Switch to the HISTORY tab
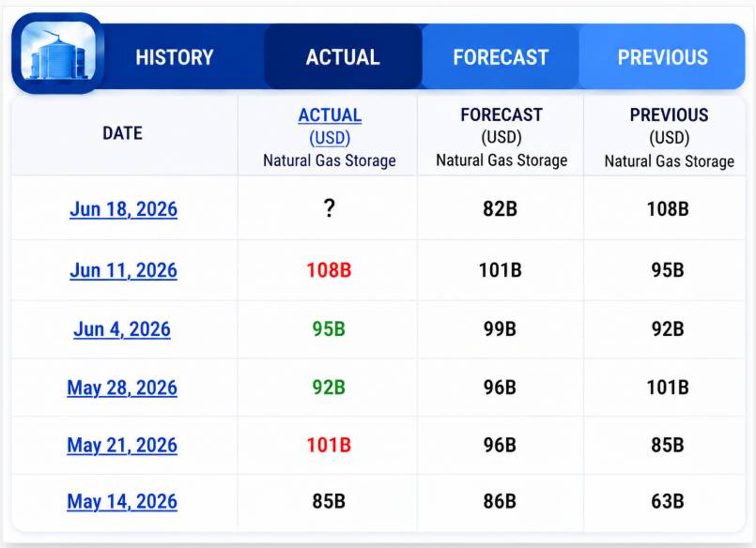The width and height of the screenshot is (756, 548). click(175, 57)
